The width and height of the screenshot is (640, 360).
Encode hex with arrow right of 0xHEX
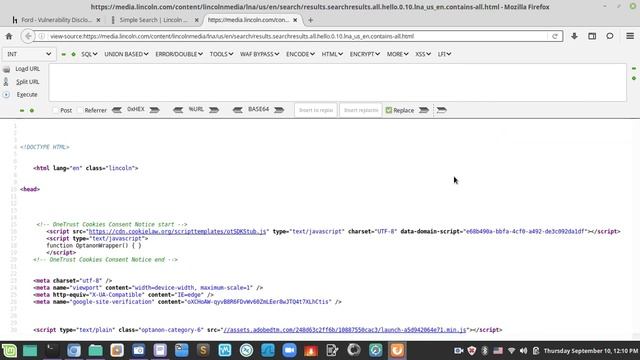154,110
